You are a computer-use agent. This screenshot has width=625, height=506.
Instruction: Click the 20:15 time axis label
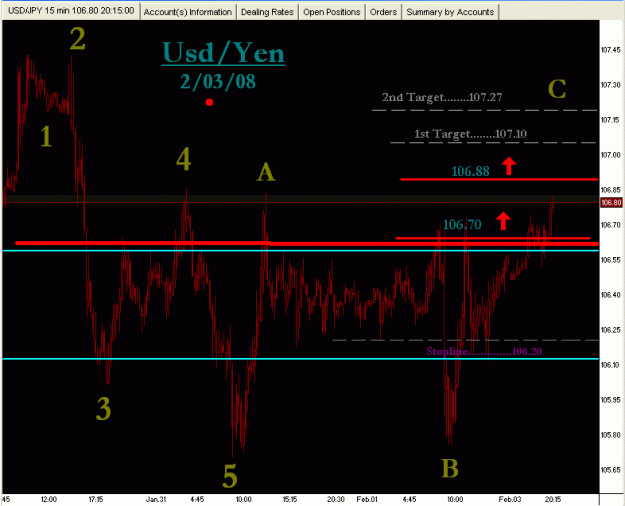[553, 499]
